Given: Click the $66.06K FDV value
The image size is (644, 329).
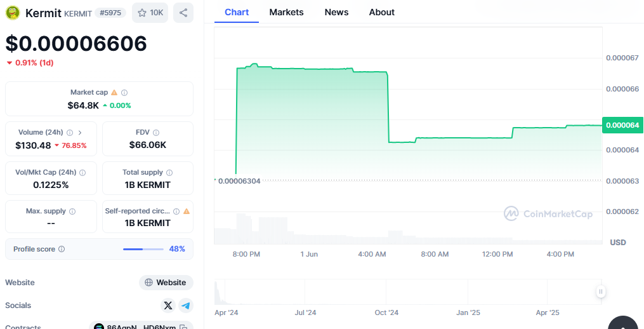Looking at the screenshot, I should 147,145.
